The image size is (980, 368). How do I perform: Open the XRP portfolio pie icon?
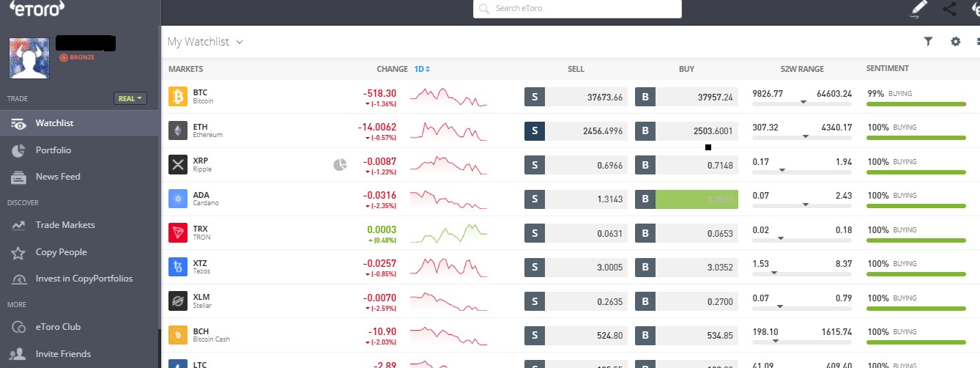pos(340,165)
